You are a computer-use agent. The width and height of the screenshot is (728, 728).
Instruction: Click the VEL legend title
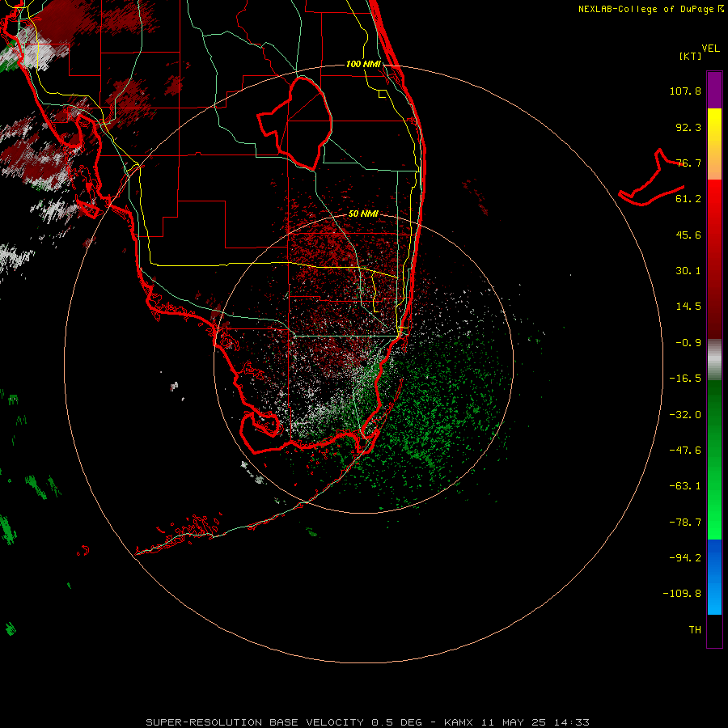pyautogui.click(x=711, y=49)
